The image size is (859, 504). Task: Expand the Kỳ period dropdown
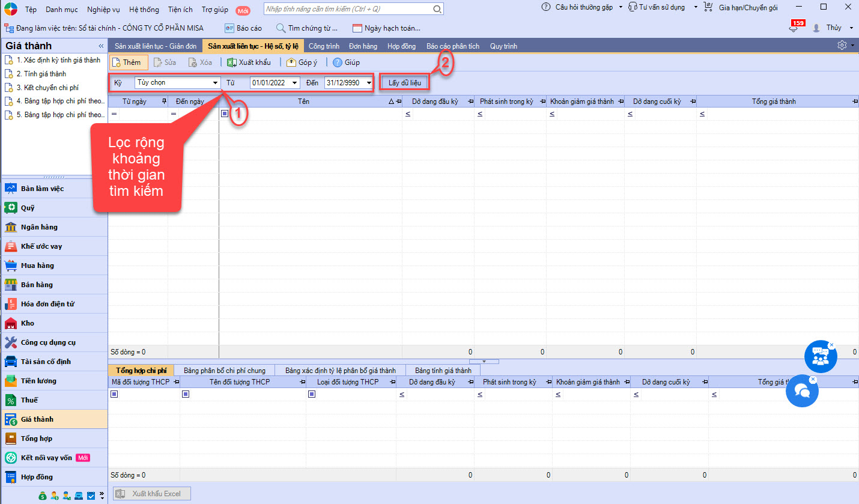tap(216, 83)
